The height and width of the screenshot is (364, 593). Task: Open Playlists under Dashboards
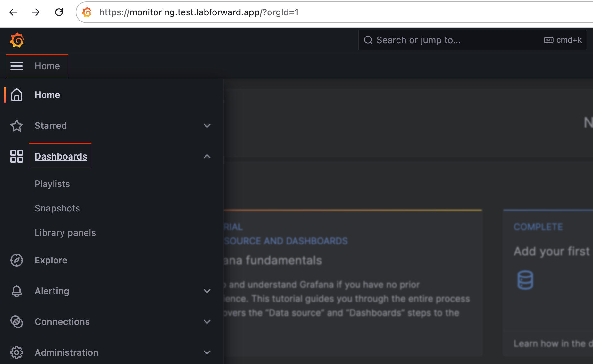[52, 184]
